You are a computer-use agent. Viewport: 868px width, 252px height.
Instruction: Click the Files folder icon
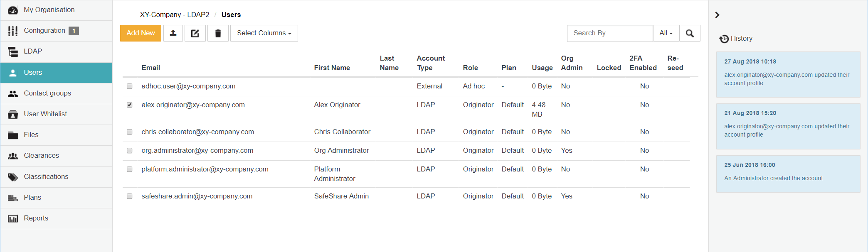(13, 135)
